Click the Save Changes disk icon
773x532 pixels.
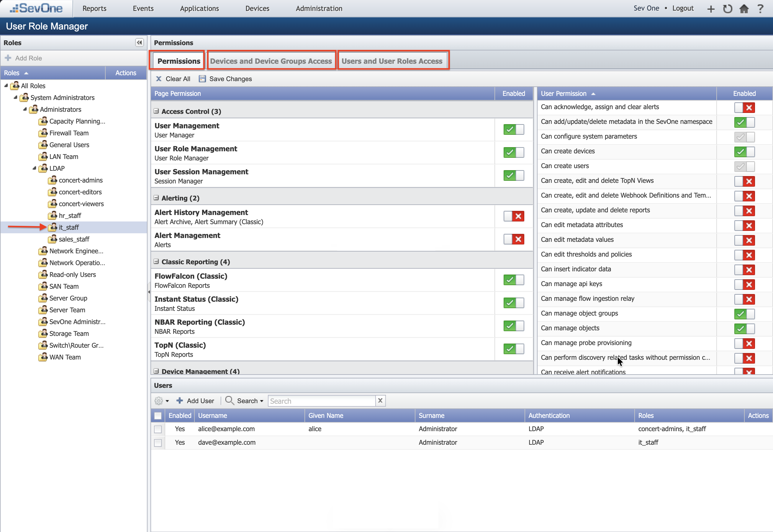(x=202, y=79)
